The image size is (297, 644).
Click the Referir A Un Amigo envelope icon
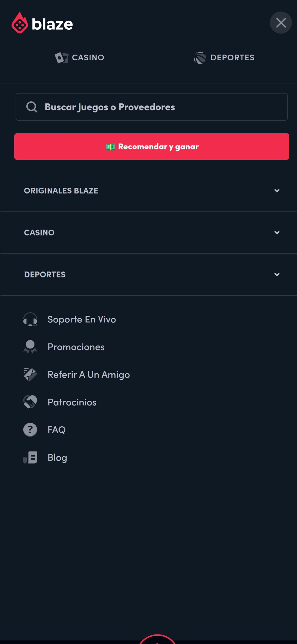pos(30,375)
